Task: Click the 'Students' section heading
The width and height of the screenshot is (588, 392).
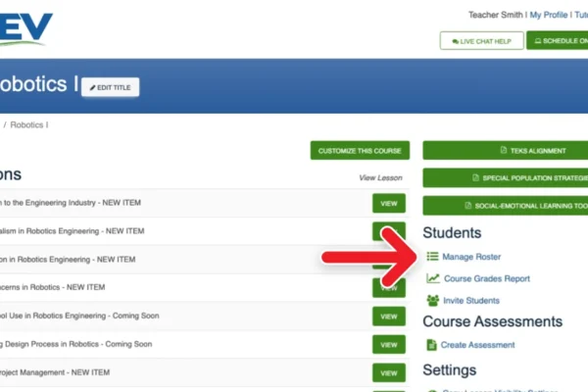Action: pos(452,232)
